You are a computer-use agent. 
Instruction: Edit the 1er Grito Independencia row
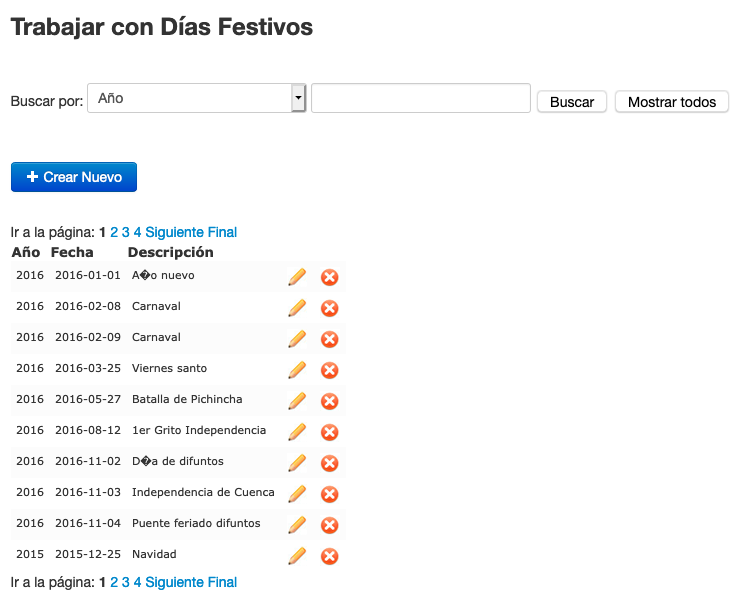pos(297,432)
